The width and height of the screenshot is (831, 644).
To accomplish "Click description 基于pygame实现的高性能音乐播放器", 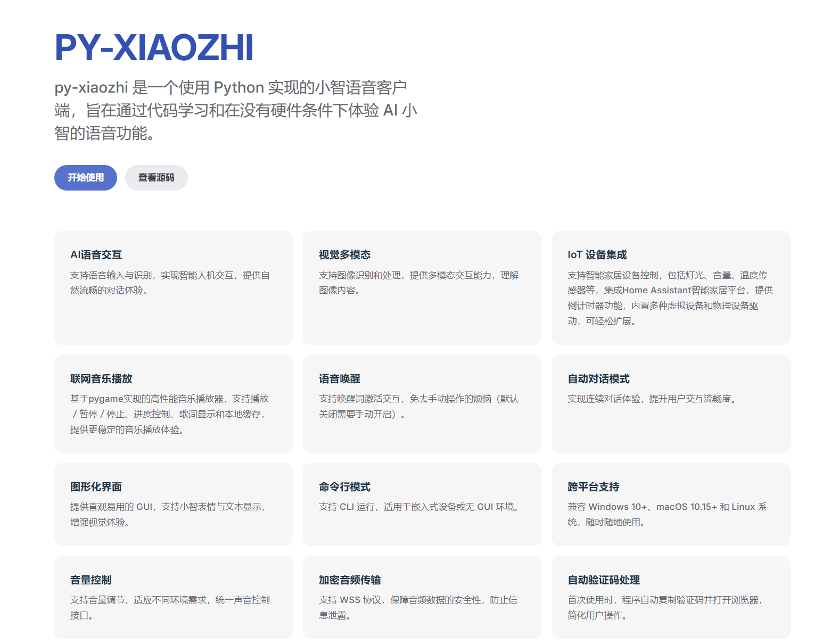I will tap(169, 414).
